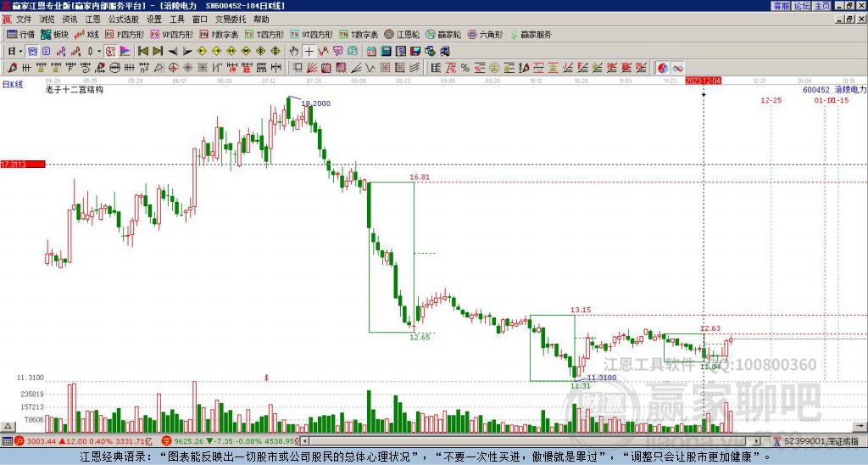Click the 9625.26 index status value

189,441
